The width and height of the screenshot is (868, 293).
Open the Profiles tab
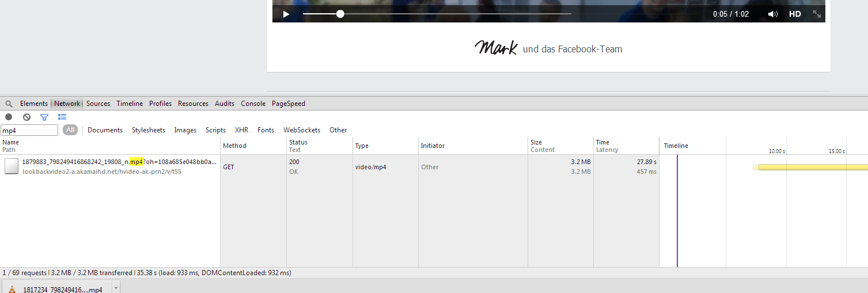(161, 104)
